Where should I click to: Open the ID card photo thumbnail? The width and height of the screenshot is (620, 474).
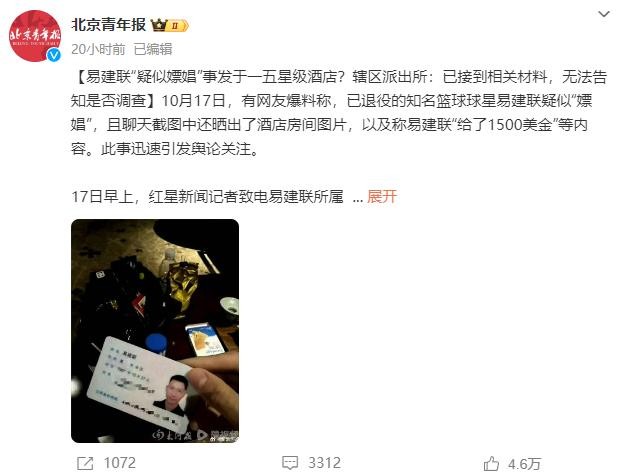click(x=155, y=330)
